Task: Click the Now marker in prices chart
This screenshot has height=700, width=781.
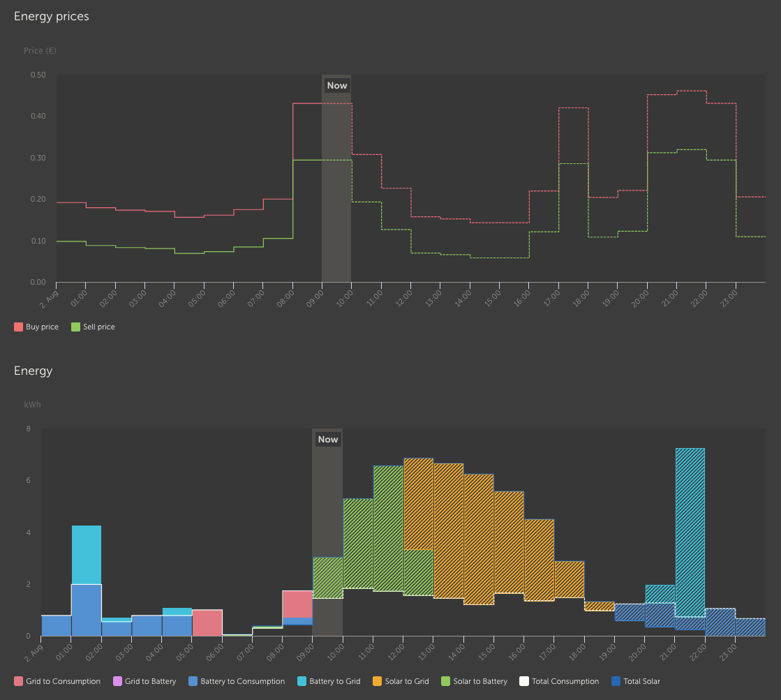Action: [x=337, y=86]
